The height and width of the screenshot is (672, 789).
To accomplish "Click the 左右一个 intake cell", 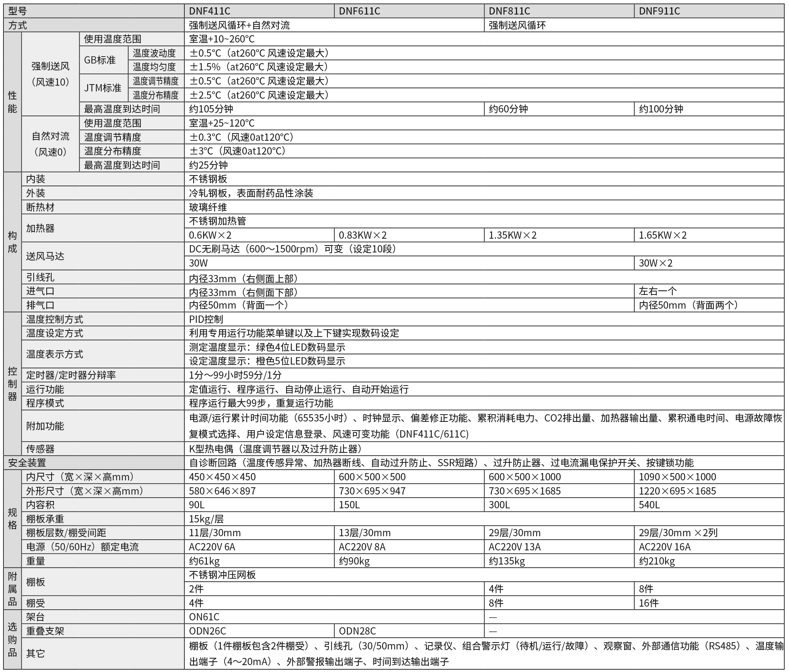I will tap(709, 291).
